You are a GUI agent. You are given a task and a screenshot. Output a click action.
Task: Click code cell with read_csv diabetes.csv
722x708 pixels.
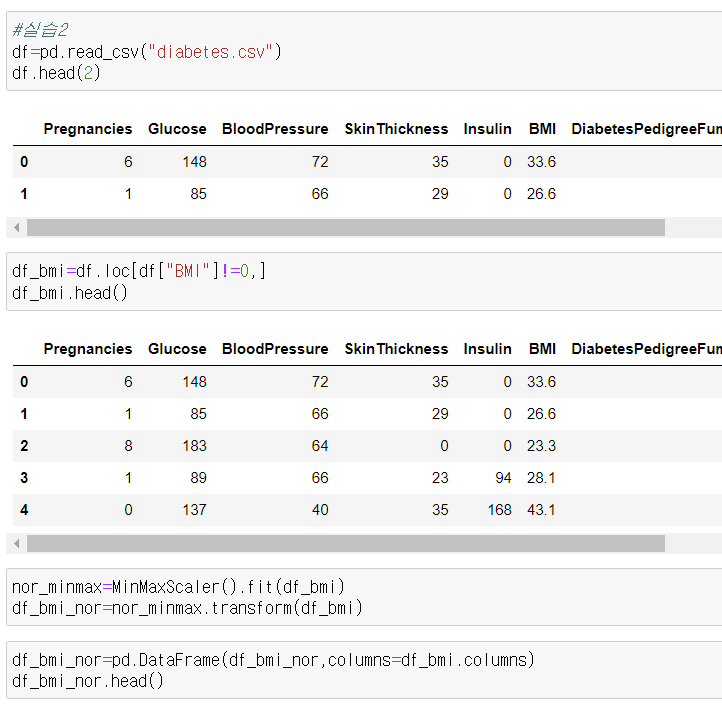click(364, 51)
